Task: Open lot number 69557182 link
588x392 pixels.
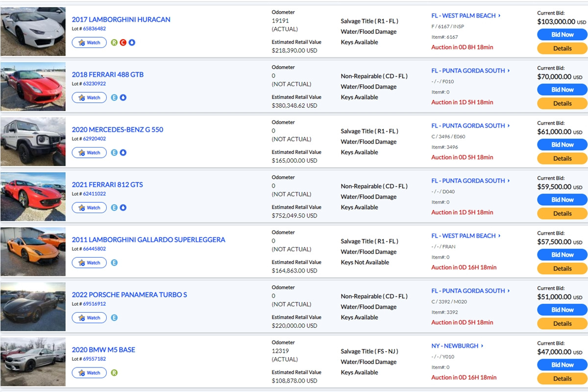Action: pos(94,359)
